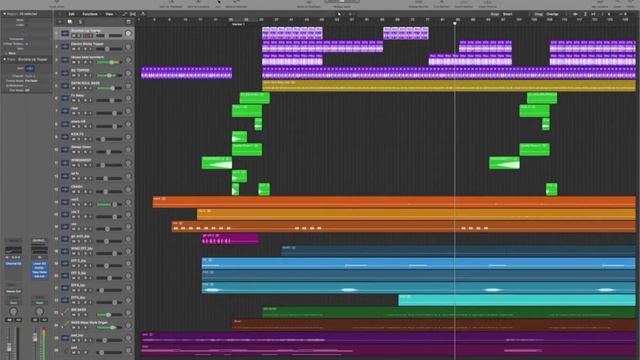This screenshot has height=360, width=640.
Task: Mute the left channel strip with M
Action: 10,320
